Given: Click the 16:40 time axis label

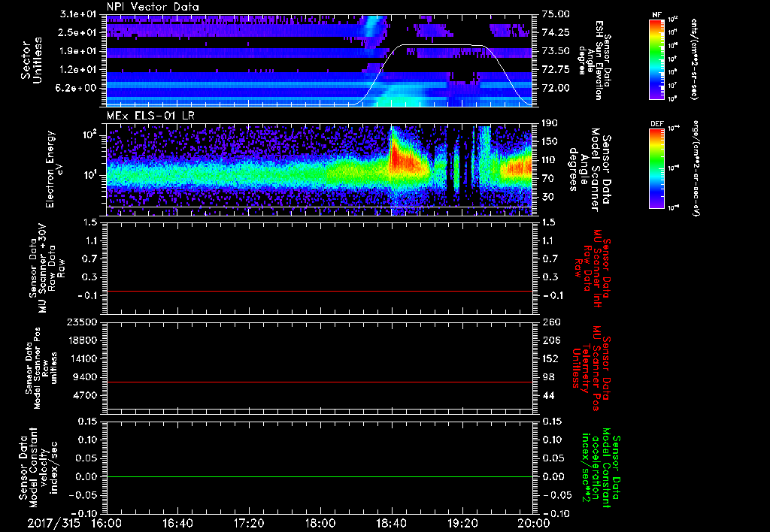Looking at the screenshot, I should click(x=177, y=523).
